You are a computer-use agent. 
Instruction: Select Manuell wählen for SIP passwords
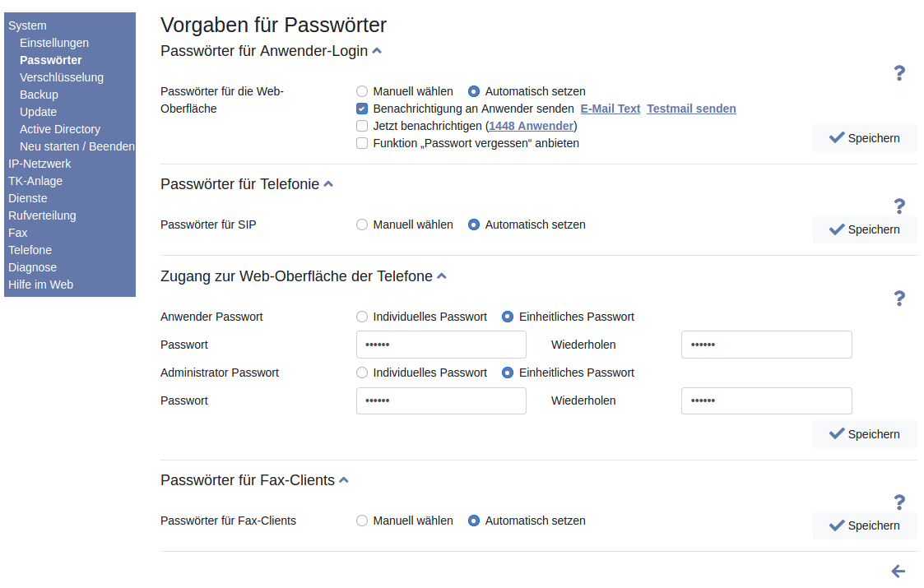click(362, 225)
